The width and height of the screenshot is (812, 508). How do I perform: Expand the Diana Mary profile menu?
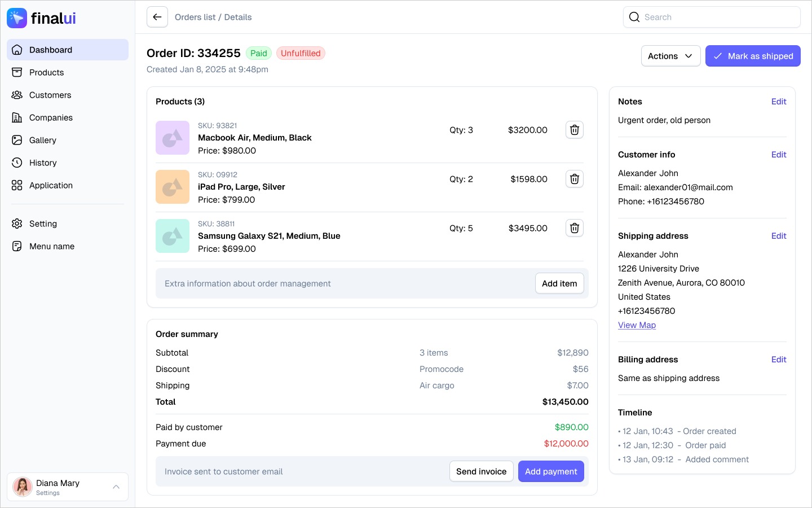pyautogui.click(x=116, y=487)
